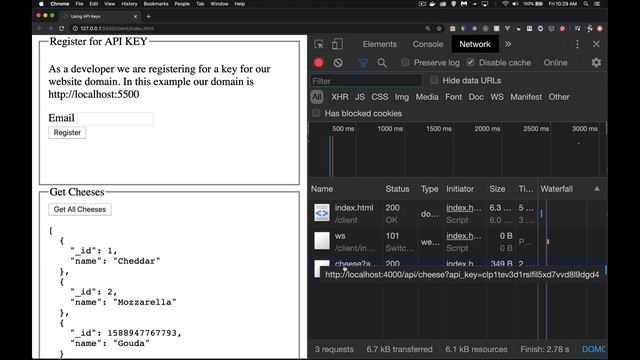Close the DevTools panel

pos(596,44)
